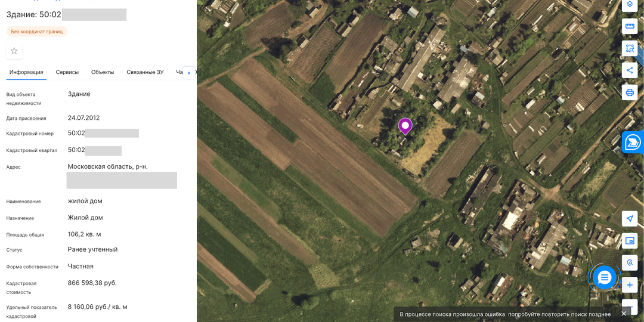
Task: Switch to the Объекты tab
Action: tap(103, 72)
